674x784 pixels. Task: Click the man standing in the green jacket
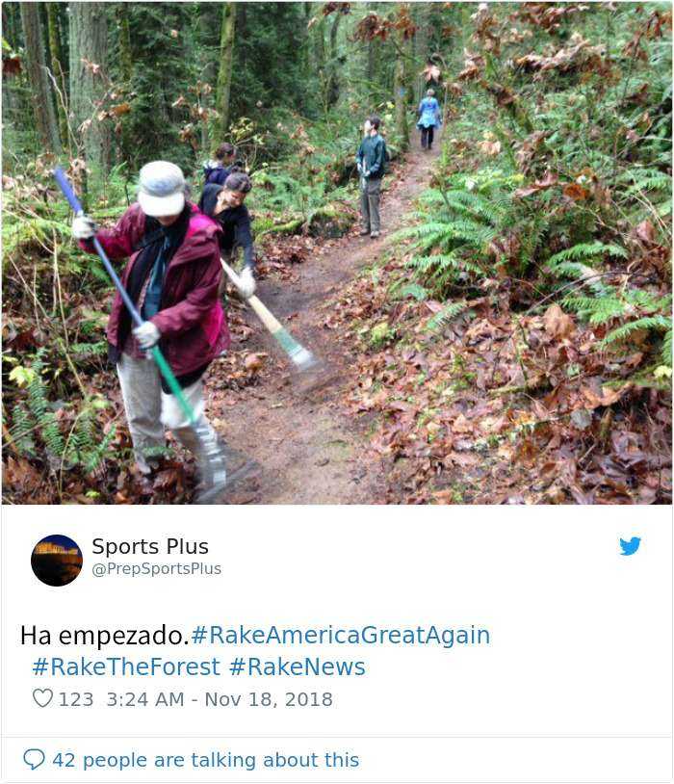[372, 176]
